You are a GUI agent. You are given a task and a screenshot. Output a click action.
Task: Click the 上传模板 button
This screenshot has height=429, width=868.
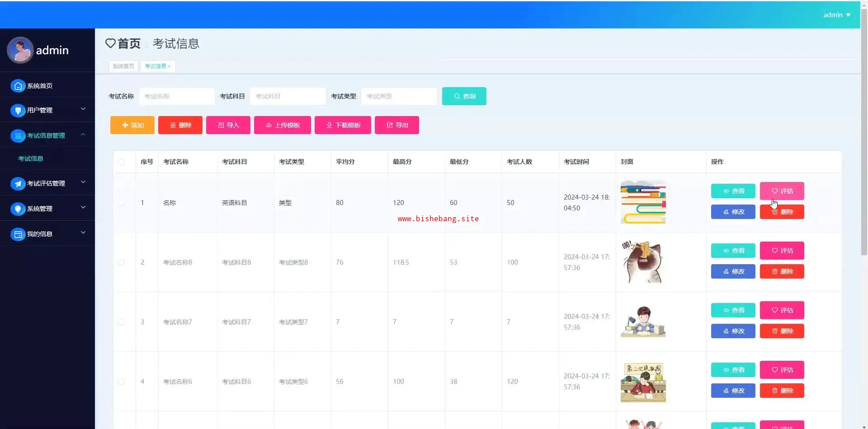(283, 125)
